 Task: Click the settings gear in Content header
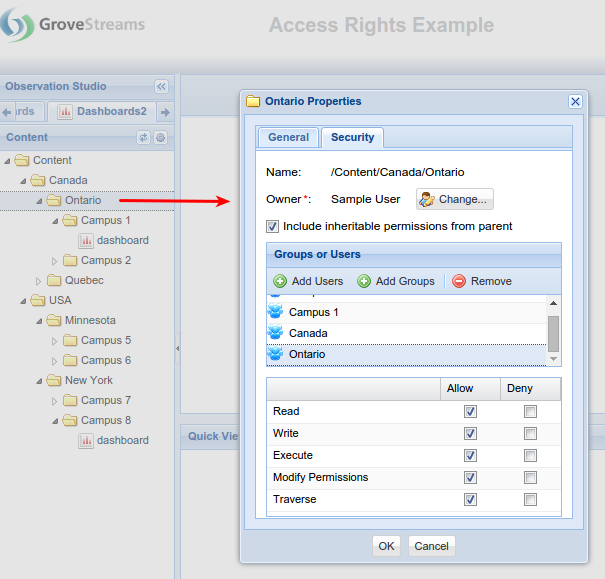pos(160,138)
